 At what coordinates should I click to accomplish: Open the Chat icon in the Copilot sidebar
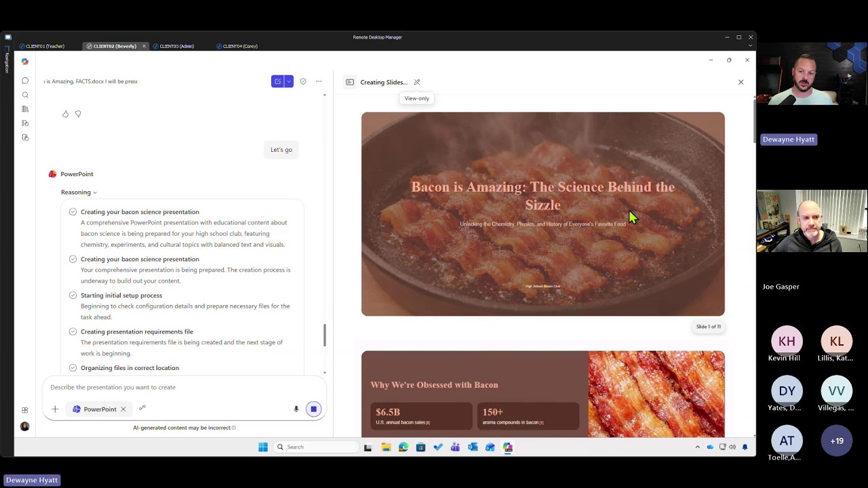point(25,81)
